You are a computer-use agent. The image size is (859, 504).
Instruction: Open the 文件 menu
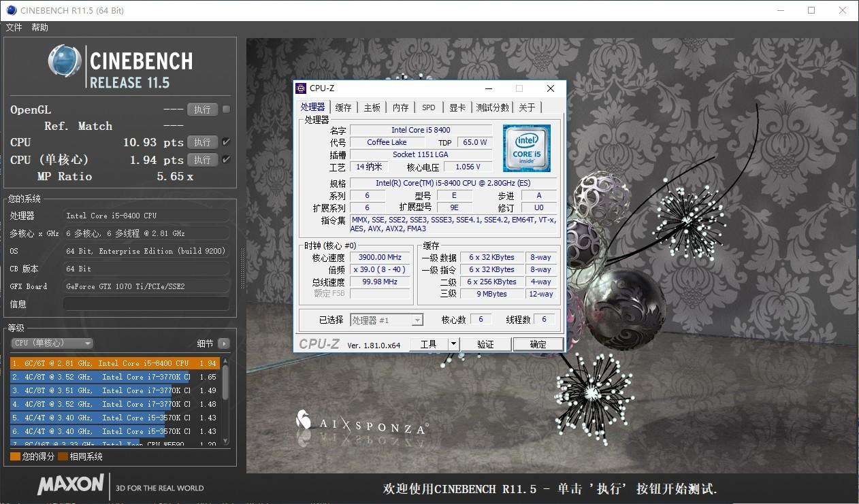click(x=14, y=28)
